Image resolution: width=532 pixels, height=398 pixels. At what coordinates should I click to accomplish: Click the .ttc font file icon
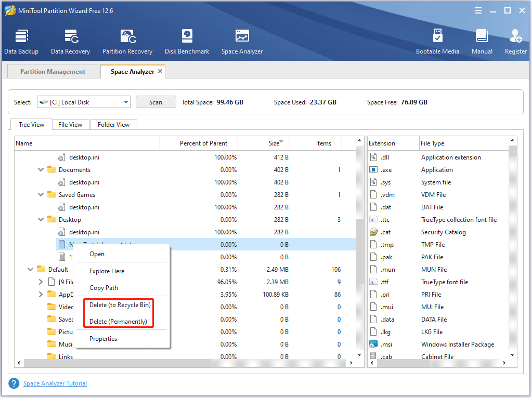click(x=373, y=219)
